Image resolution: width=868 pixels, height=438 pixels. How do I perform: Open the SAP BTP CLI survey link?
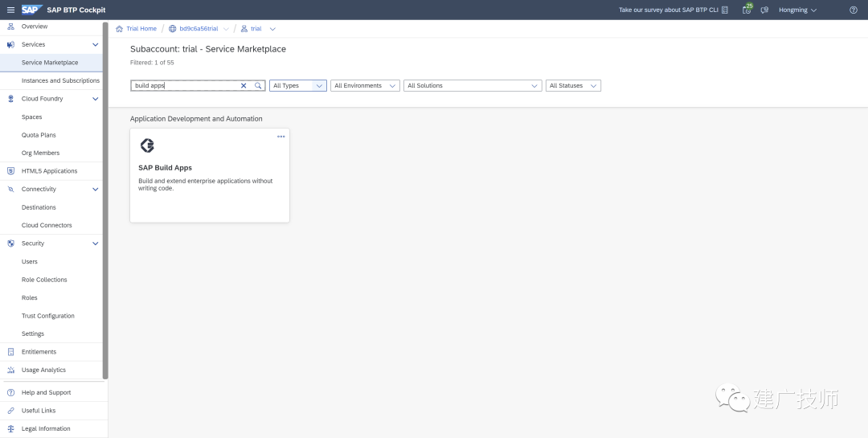point(668,10)
